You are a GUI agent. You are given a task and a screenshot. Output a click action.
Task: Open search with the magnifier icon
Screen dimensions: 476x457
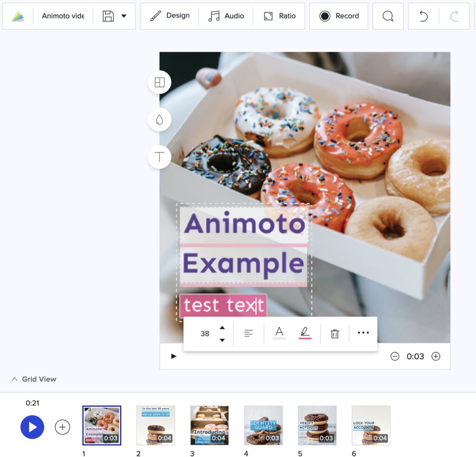pyautogui.click(x=388, y=16)
